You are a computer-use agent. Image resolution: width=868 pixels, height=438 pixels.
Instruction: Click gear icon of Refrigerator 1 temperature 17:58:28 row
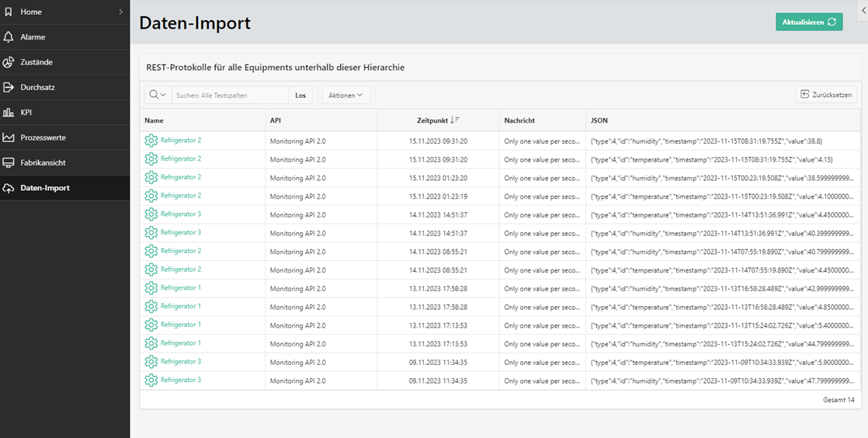[151, 307]
